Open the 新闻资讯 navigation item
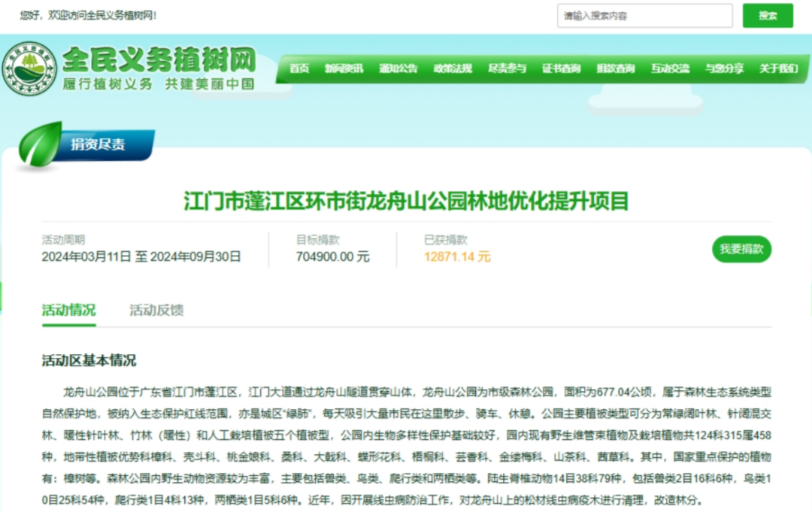 tap(345, 68)
